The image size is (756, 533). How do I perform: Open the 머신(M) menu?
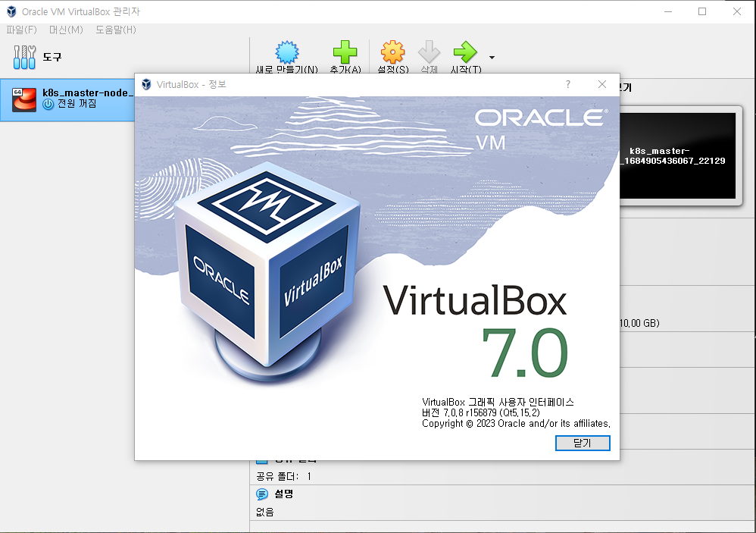(66, 30)
